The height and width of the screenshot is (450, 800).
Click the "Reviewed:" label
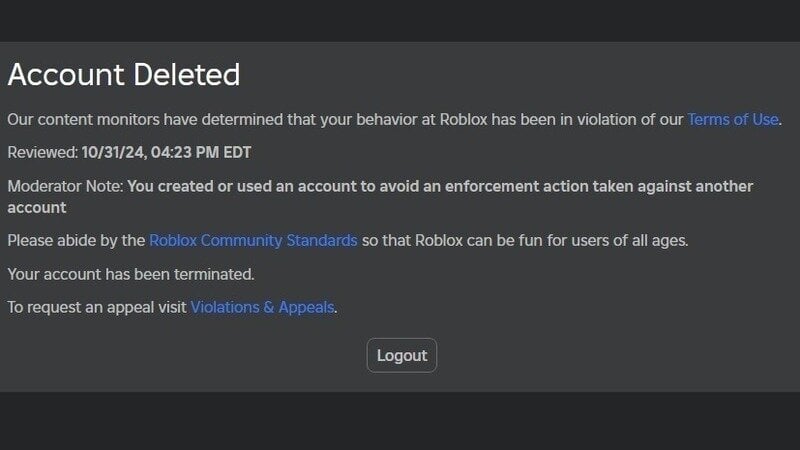coord(42,153)
